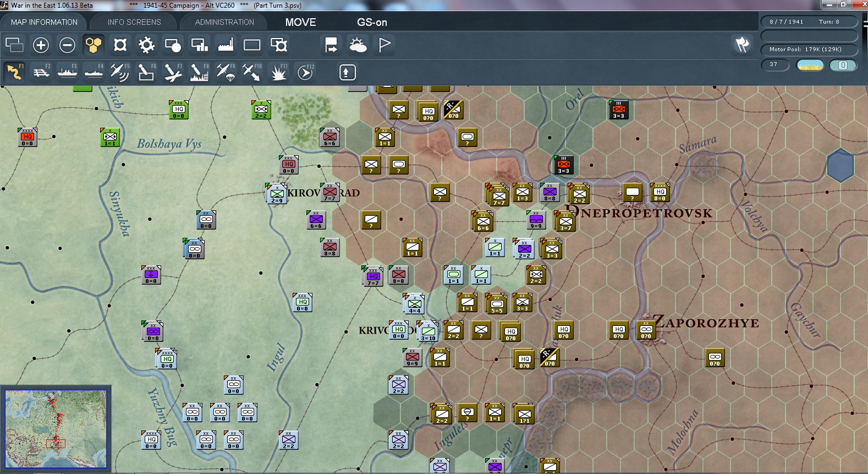
Task: Select Air recon mode (F5) button
Action: click(x=119, y=72)
